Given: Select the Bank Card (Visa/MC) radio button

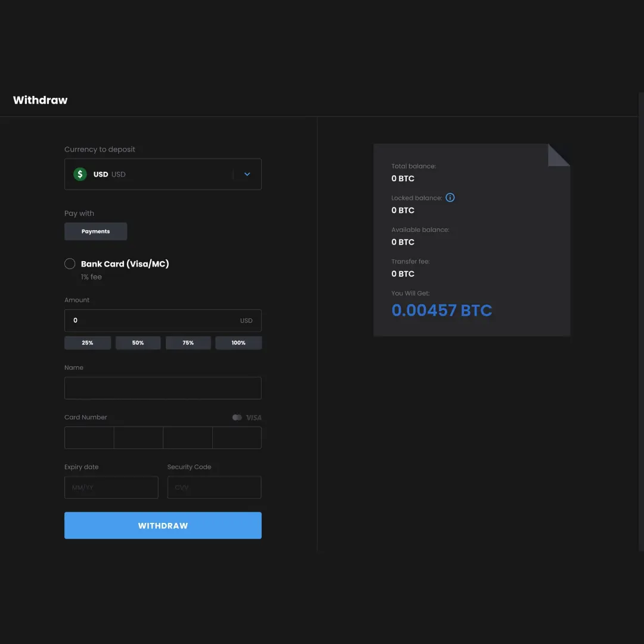Looking at the screenshot, I should (70, 264).
